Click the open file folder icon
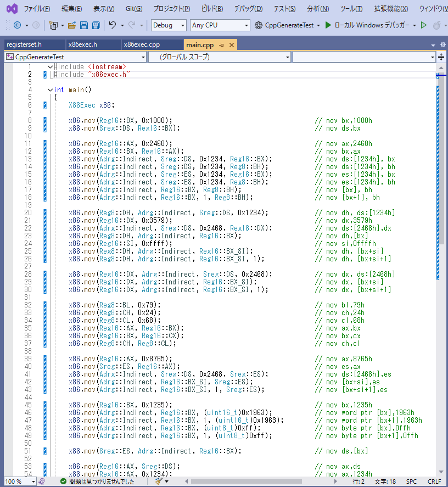 [x=72, y=25]
